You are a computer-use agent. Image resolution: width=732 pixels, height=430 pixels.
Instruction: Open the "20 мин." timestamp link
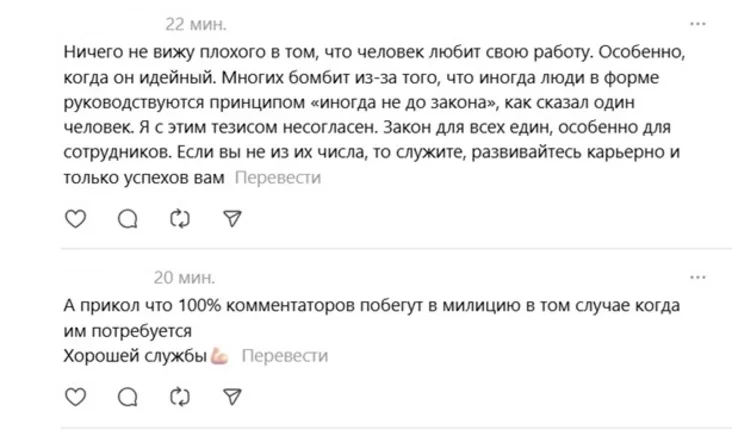(184, 277)
